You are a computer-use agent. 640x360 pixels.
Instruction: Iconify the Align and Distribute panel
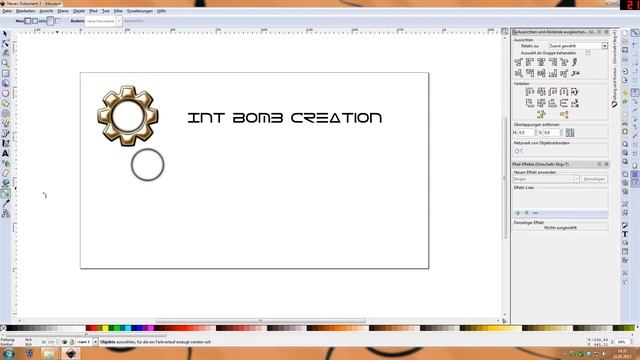coord(600,32)
